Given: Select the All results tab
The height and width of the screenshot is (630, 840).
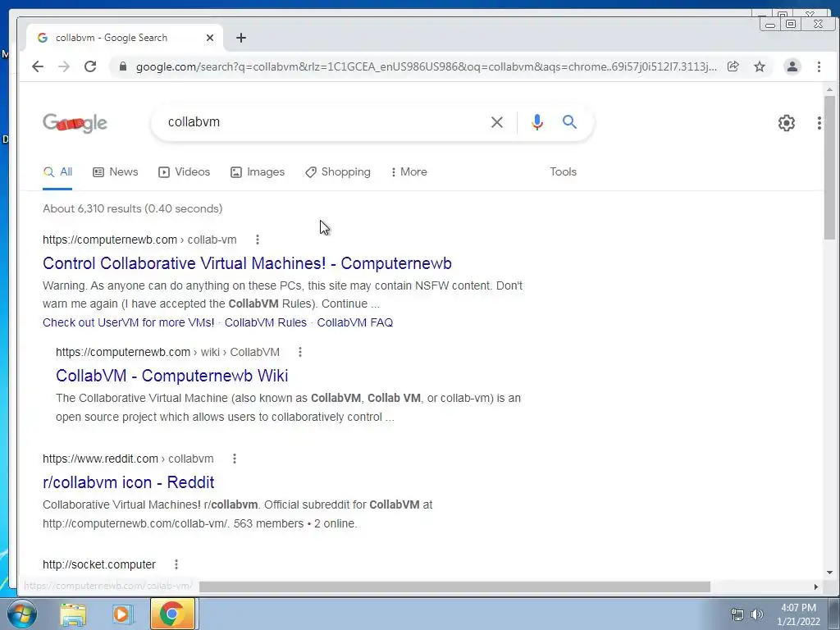Looking at the screenshot, I should pos(57,172).
